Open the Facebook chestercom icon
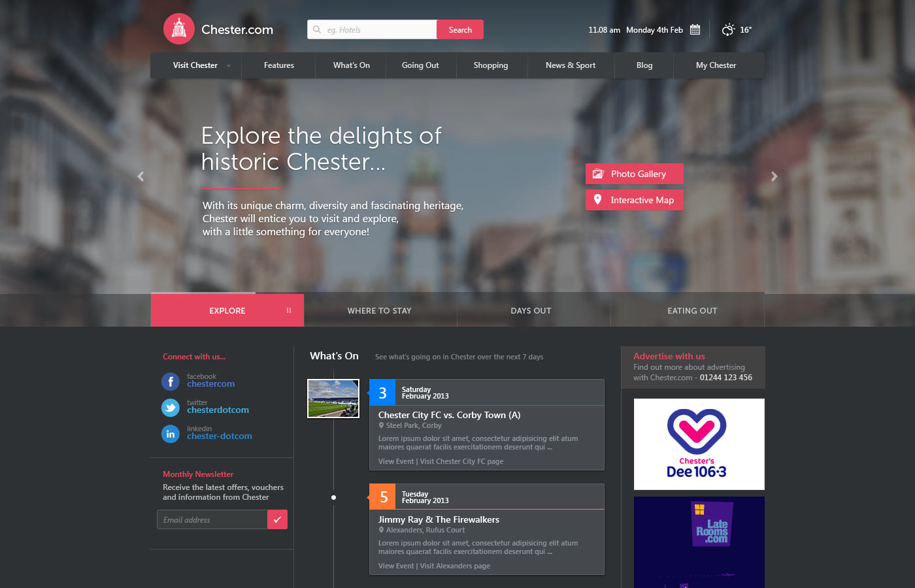915x588 pixels. pyautogui.click(x=171, y=382)
